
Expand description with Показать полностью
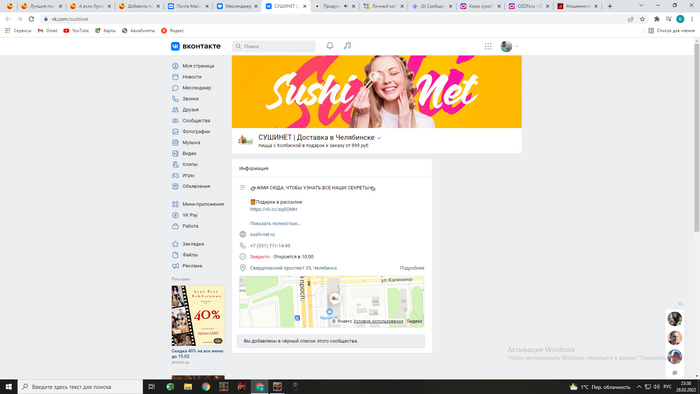[275, 223]
